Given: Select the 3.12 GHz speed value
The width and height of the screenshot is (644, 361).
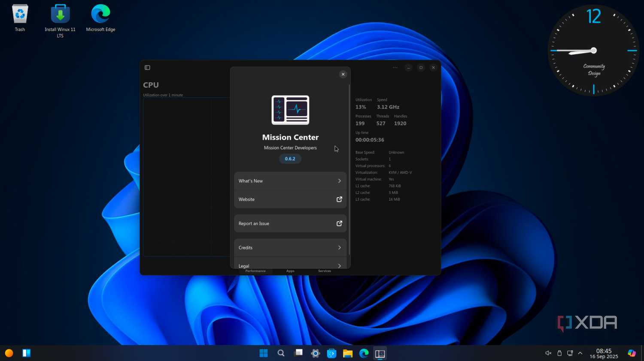Looking at the screenshot, I should click(x=388, y=107).
